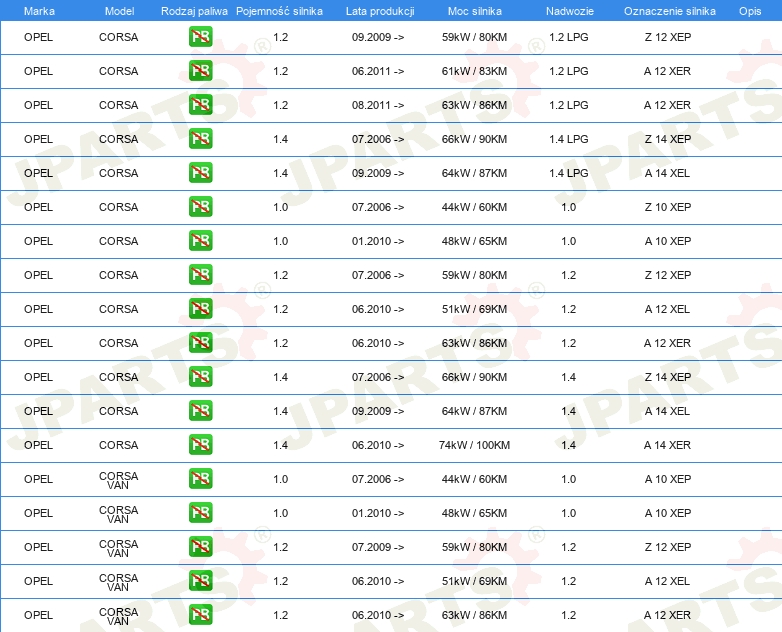The image size is (782, 632).
Task: Click the 'Marka' column header
Action: [x=39, y=11]
